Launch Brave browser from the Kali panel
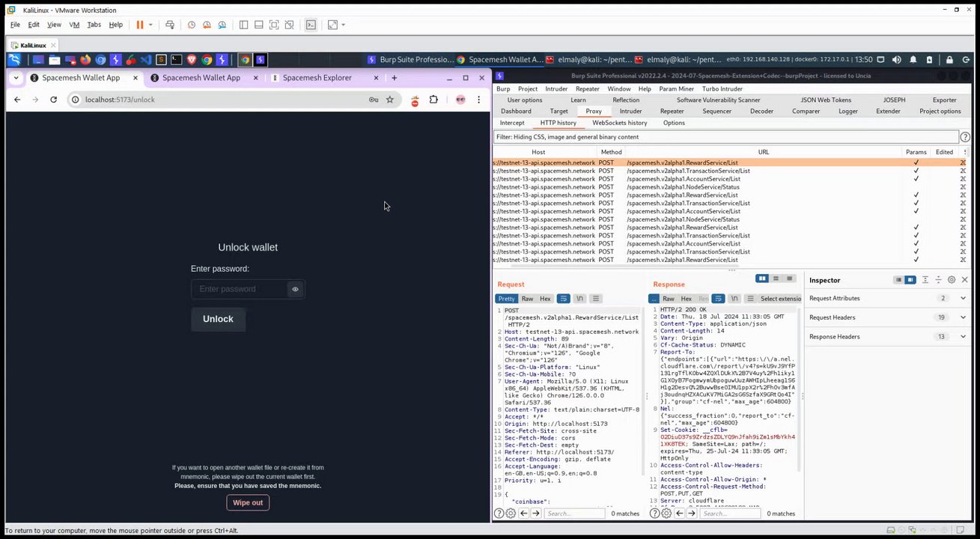The image size is (980, 539). tap(191, 60)
